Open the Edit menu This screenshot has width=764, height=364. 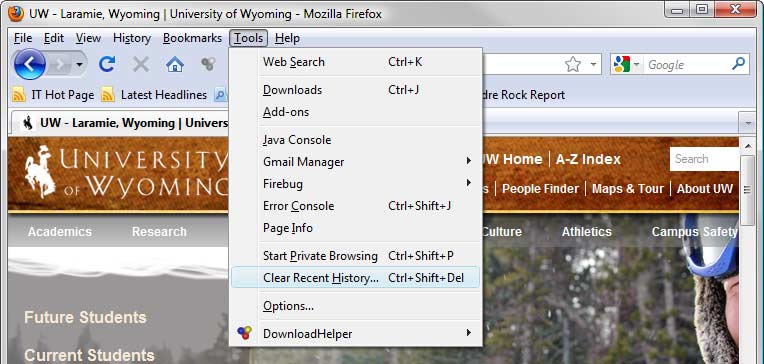point(54,38)
